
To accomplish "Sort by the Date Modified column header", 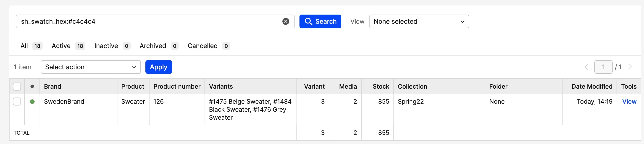I will tap(591, 87).
